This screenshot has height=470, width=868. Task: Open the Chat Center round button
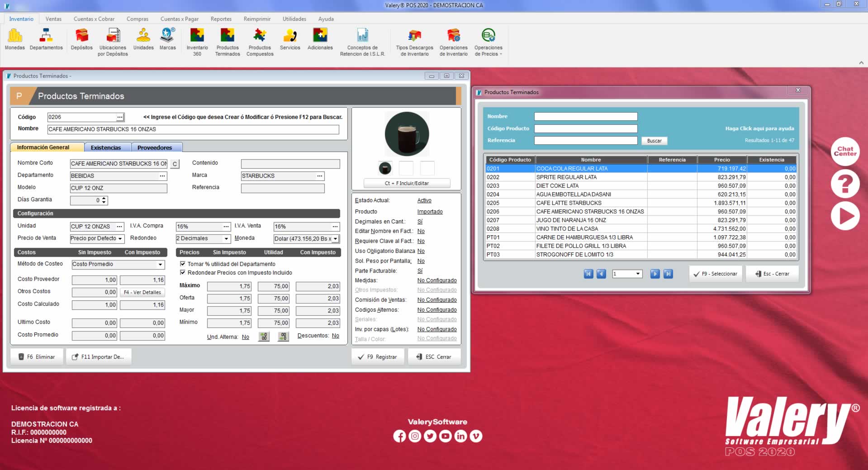(845, 151)
